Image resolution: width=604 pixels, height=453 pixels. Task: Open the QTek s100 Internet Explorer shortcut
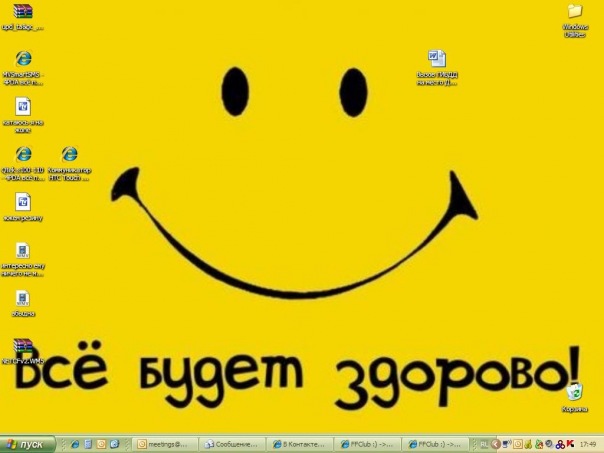point(23,155)
